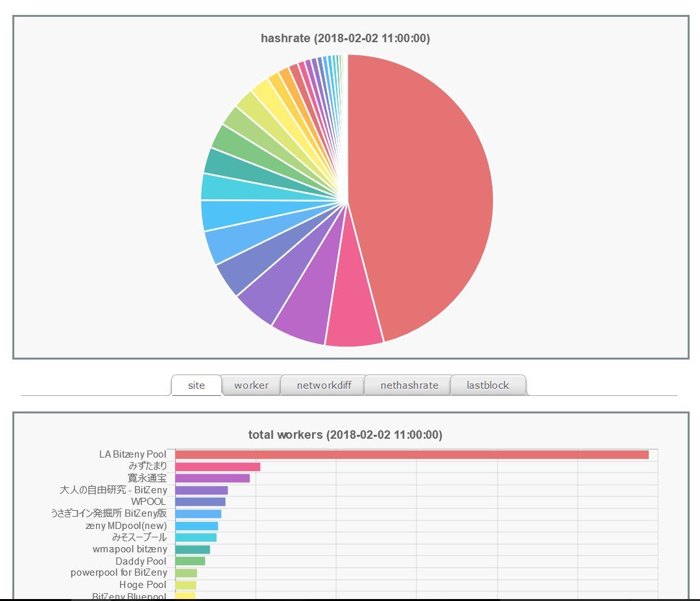700x601 pixels.
Task: Click the zeny MDpool(new) bar
Action: pos(197,526)
